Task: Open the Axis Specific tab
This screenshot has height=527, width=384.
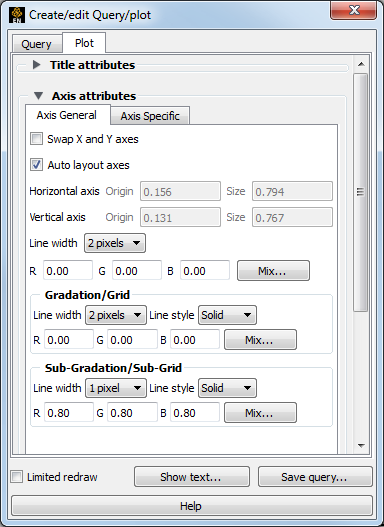Action: click(150, 116)
